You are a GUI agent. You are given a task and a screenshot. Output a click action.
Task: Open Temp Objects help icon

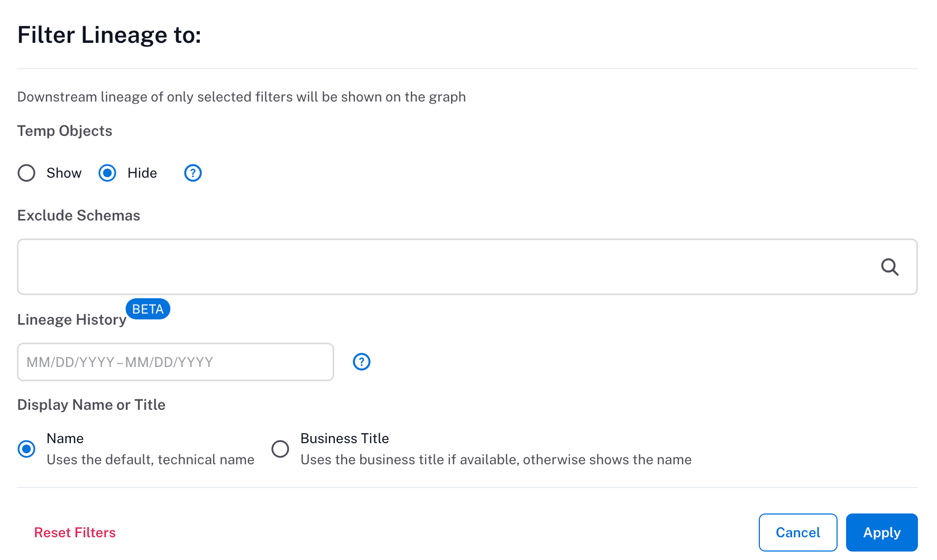coord(193,173)
